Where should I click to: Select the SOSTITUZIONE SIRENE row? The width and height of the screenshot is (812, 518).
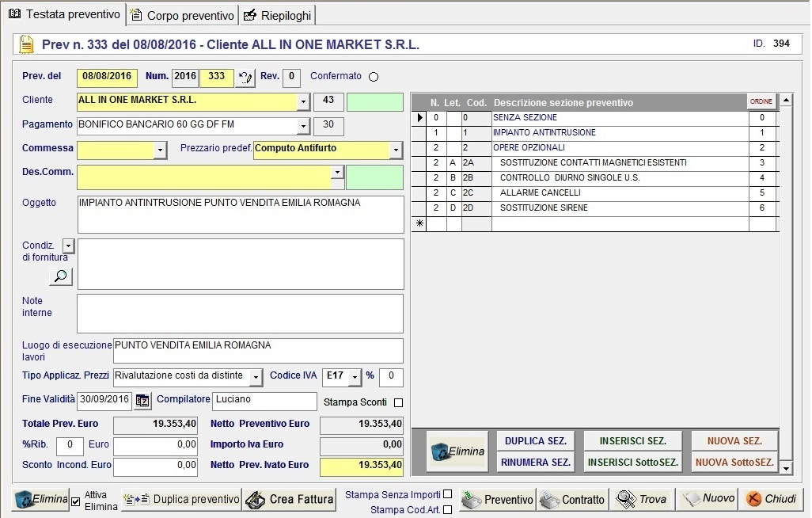tap(594, 208)
